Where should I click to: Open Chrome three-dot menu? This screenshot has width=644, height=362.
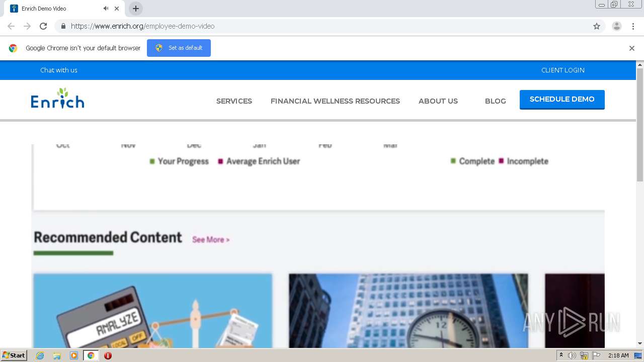(633, 26)
